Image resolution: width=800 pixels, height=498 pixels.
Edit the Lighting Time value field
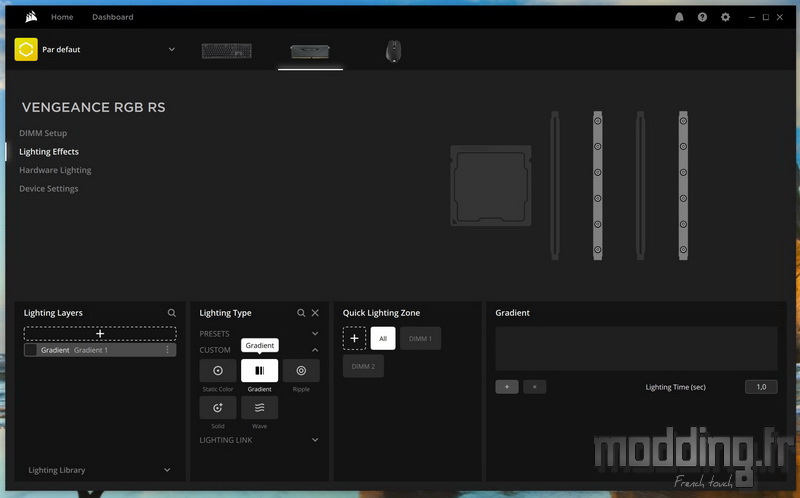(x=761, y=387)
